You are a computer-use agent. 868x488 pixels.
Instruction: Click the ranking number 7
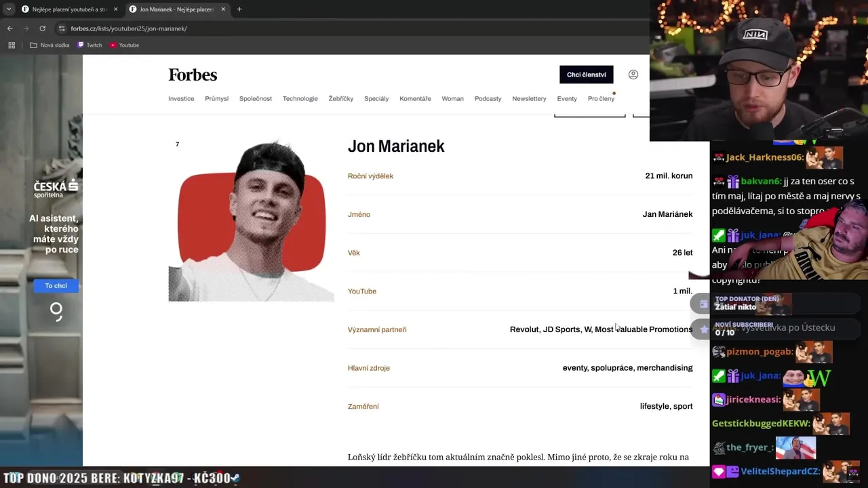tap(177, 144)
